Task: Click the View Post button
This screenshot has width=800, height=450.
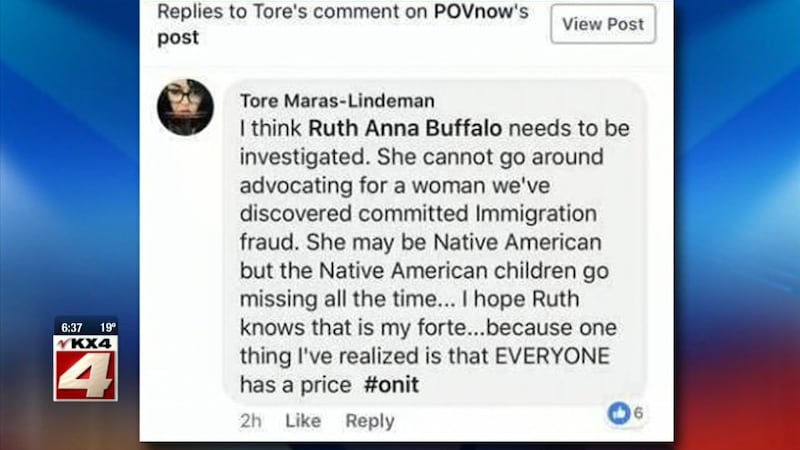Action: [603, 23]
